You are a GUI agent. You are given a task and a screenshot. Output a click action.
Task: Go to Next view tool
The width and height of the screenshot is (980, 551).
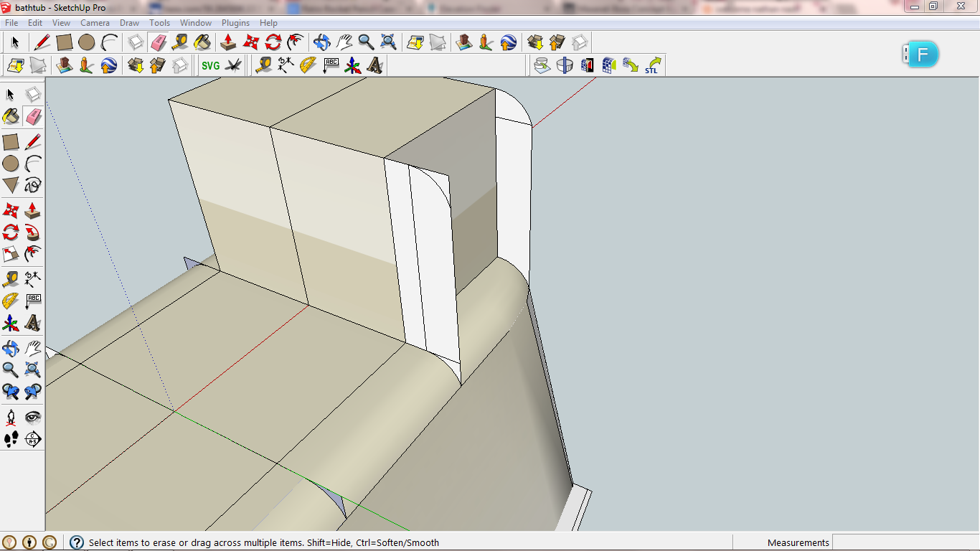33,392
